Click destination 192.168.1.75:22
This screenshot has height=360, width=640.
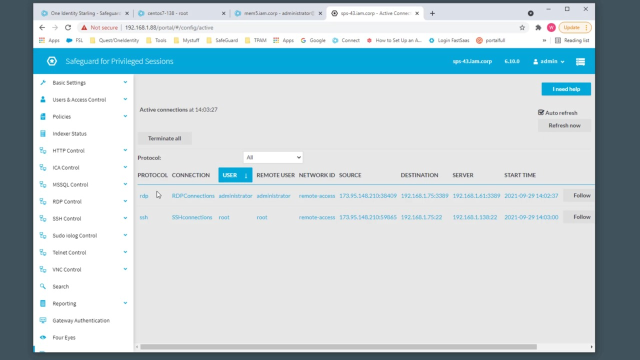pos(421,217)
